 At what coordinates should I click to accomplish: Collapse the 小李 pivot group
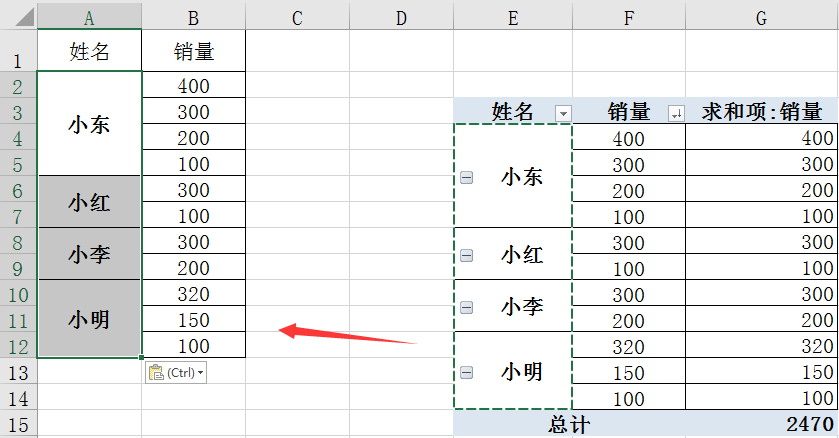click(x=467, y=307)
